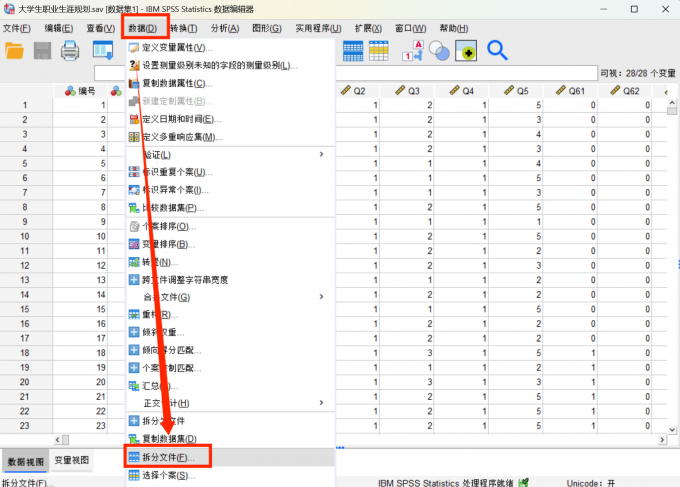The height and width of the screenshot is (487, 680).
Task: Choose 定义多重响应集(M) menu entry
Action: pyautogui.click(x=231, y=137)
